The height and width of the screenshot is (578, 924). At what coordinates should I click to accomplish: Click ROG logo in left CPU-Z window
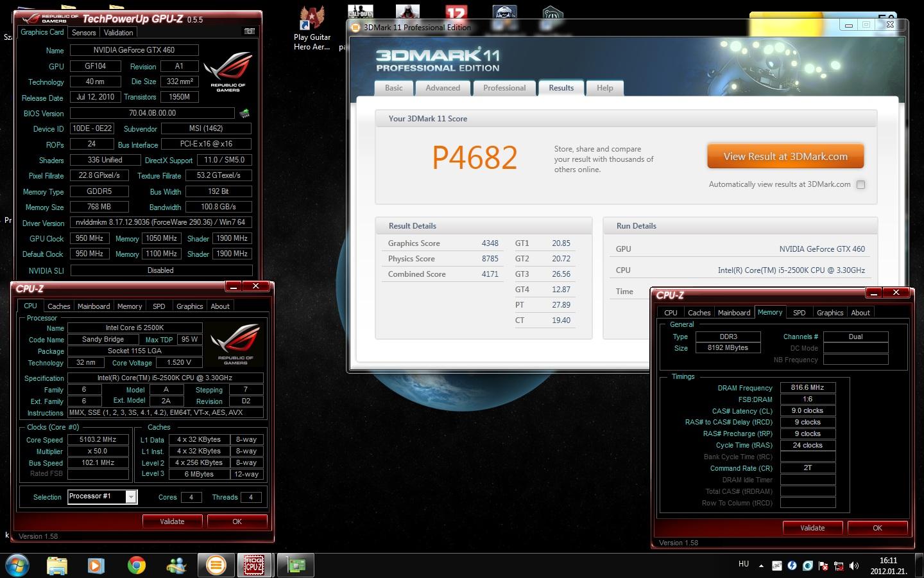coord(235,344)
